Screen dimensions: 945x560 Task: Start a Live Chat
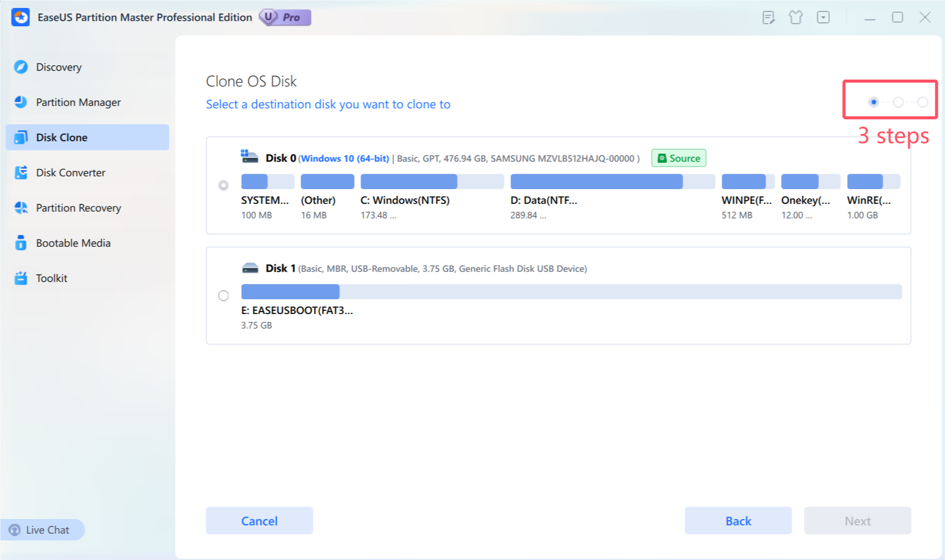(x=42, y=530)
